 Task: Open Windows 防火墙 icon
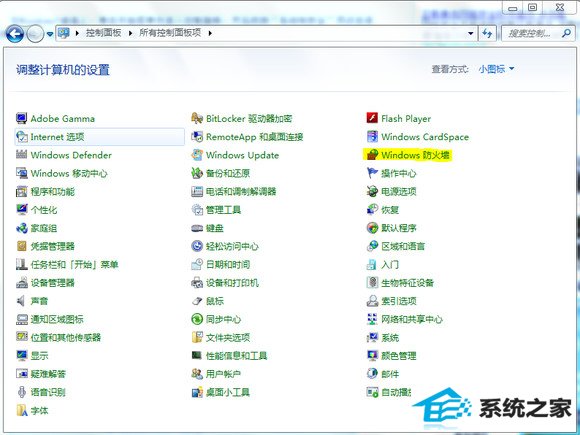372,155
